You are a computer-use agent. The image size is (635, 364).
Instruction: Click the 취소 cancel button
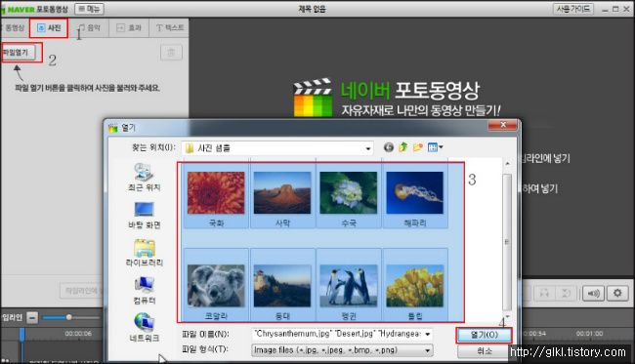pyautogui.click(x=484, y=351)
